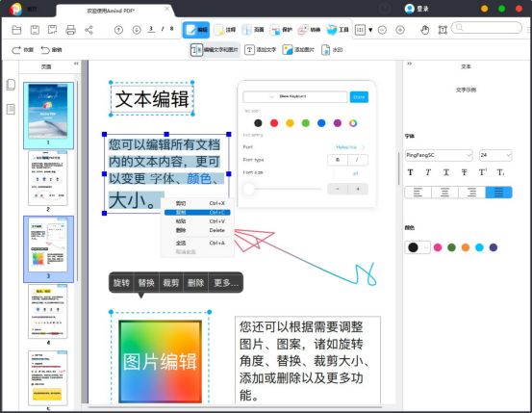532x413 pixels.
Task: Select the 水印 (Watermark) tool
Action: (x=332, y=50)
